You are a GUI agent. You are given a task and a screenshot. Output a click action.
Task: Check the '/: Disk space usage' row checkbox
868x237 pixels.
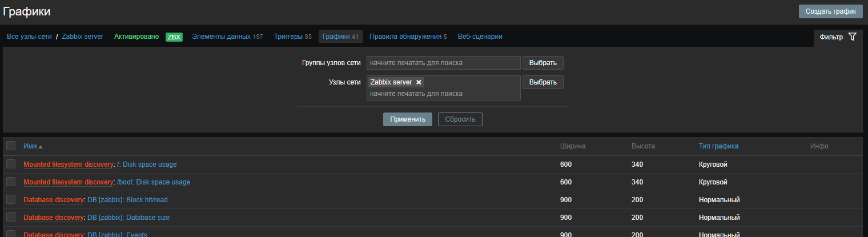click(11, 164)
